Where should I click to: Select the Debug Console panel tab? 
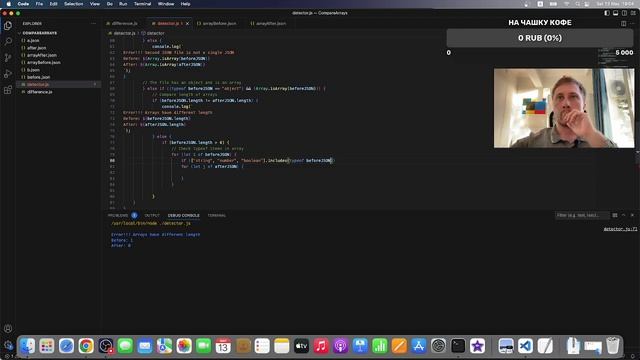click(x=184, y=215)
